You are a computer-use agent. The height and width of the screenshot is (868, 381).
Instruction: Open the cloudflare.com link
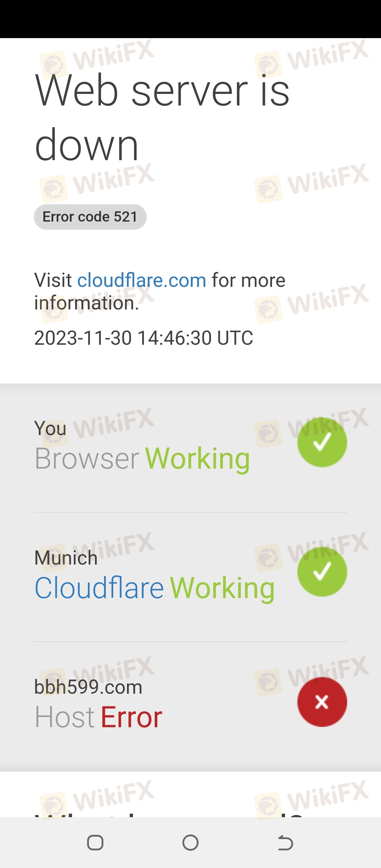(x=141, y=281)
